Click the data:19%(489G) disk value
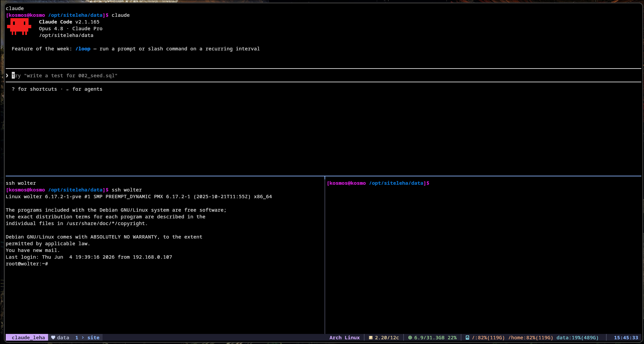 [577, 338]
